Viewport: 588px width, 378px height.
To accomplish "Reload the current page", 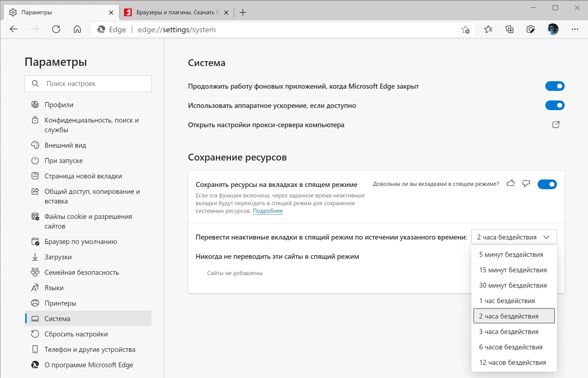I will point(56,29).
